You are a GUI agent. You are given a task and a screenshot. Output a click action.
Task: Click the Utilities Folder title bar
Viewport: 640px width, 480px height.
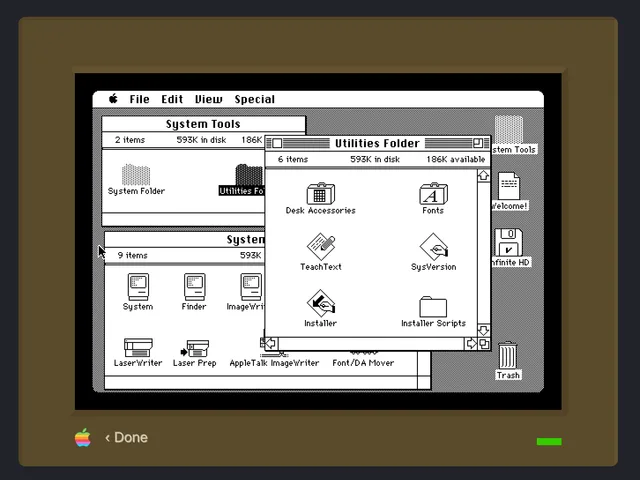coord(378,143)
